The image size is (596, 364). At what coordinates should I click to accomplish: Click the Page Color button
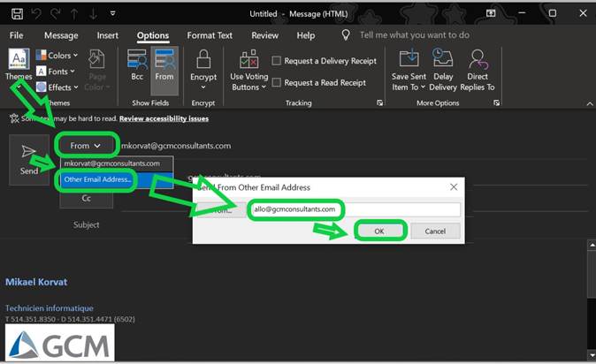97,71
